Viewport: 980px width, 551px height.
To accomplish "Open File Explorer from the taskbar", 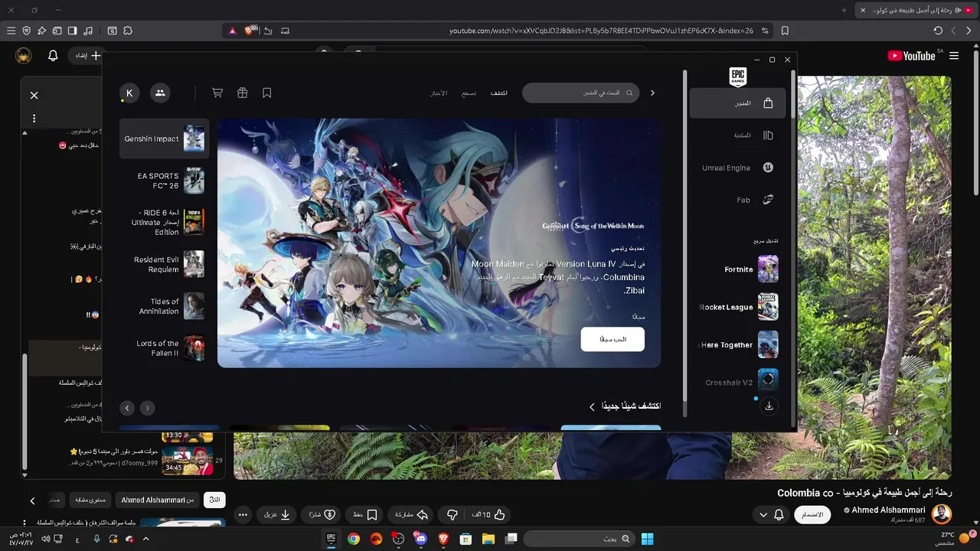I will [488, 539].
